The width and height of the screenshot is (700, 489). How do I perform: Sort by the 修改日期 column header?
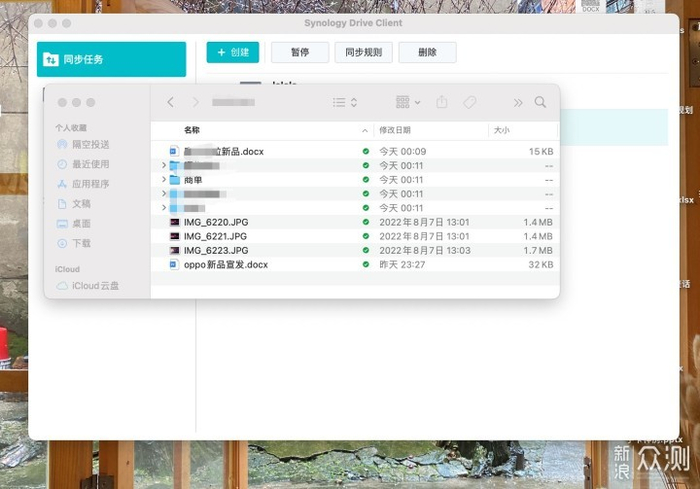click(x=395, y=130)
